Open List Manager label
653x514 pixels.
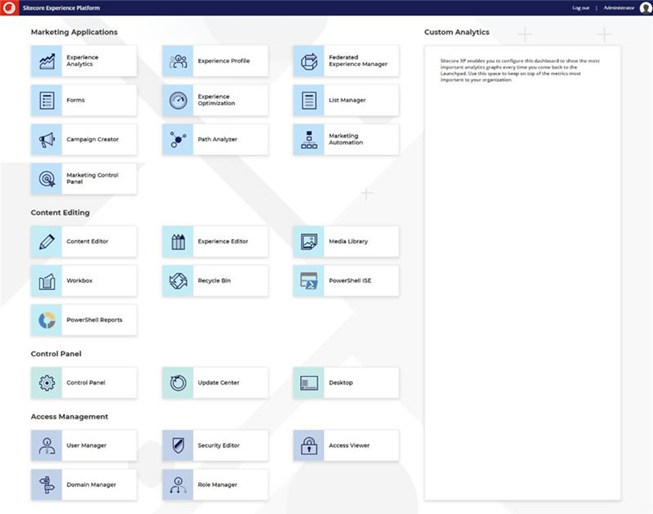347,100
